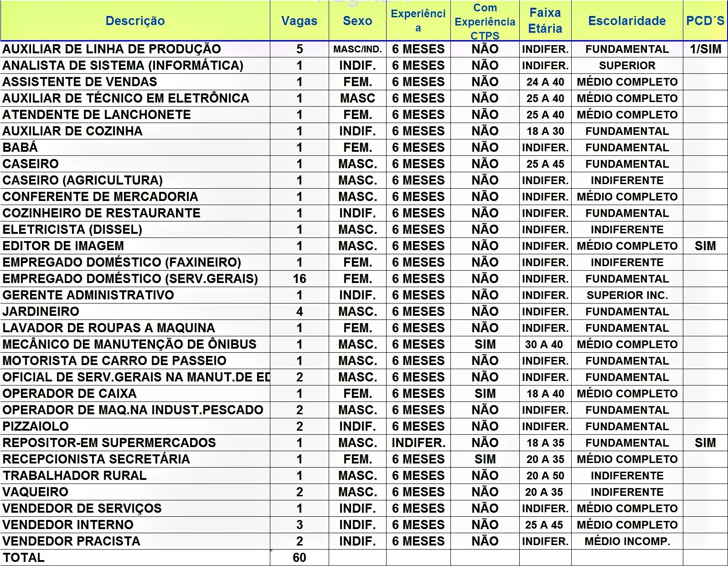Click the Sexo column header
This screenshot has height=566, width=728.
pyautogui.click(x=357, y=21)
